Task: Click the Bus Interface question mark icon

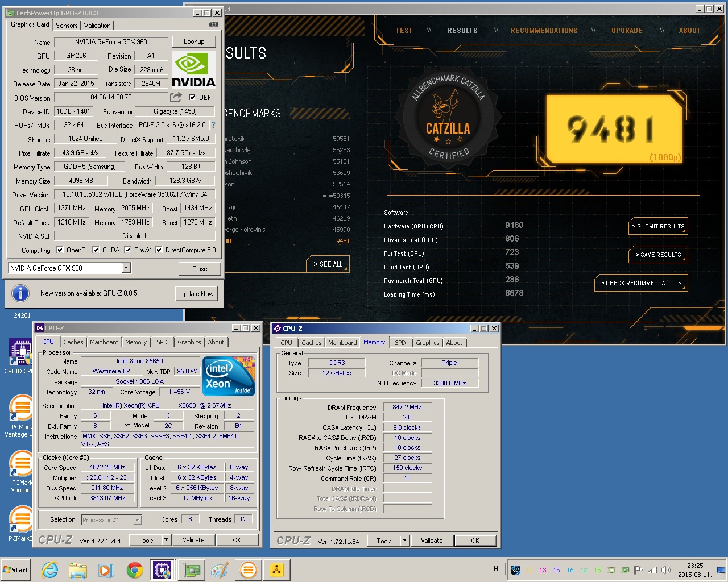Action: point(213,125)
